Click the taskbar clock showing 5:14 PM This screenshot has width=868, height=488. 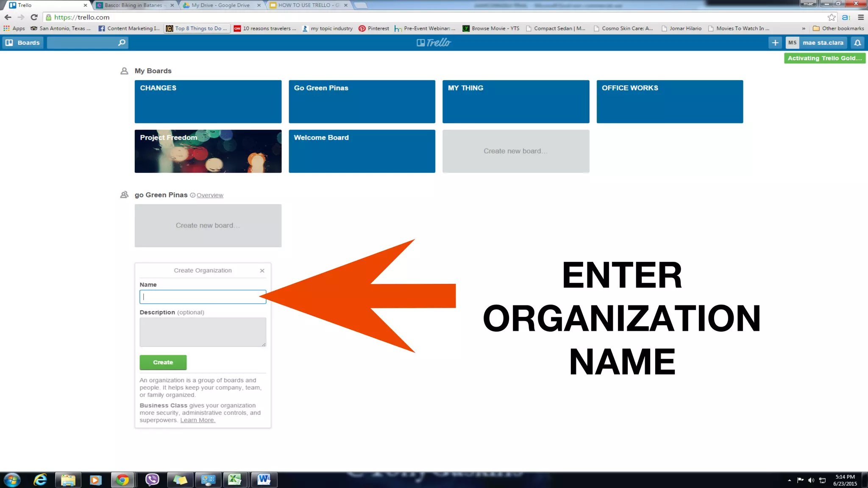click(x=845, y=480)
